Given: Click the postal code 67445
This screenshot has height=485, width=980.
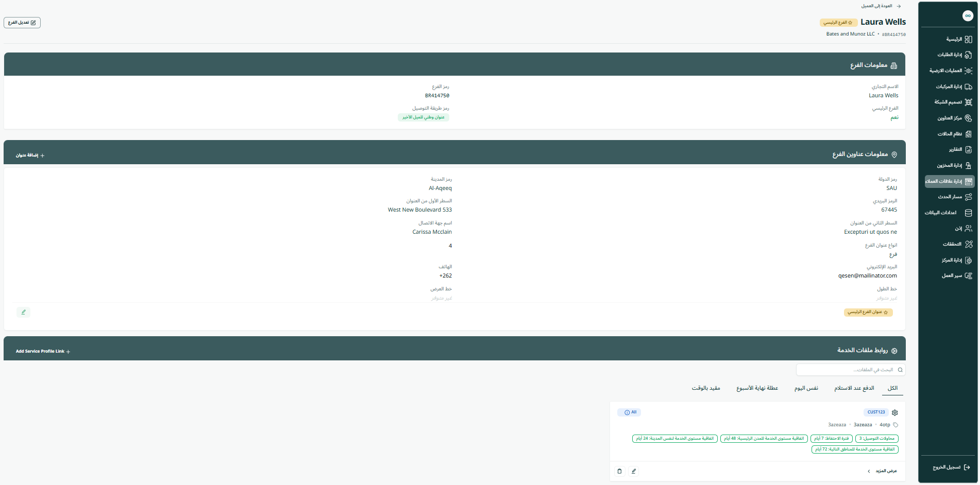Looking at the screenshot, I should [889, 210].
